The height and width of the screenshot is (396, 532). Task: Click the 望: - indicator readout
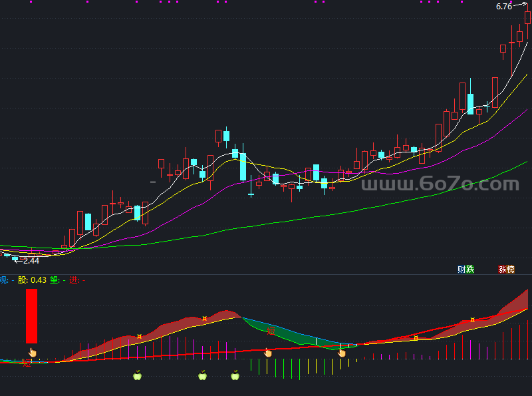(58, 280)
